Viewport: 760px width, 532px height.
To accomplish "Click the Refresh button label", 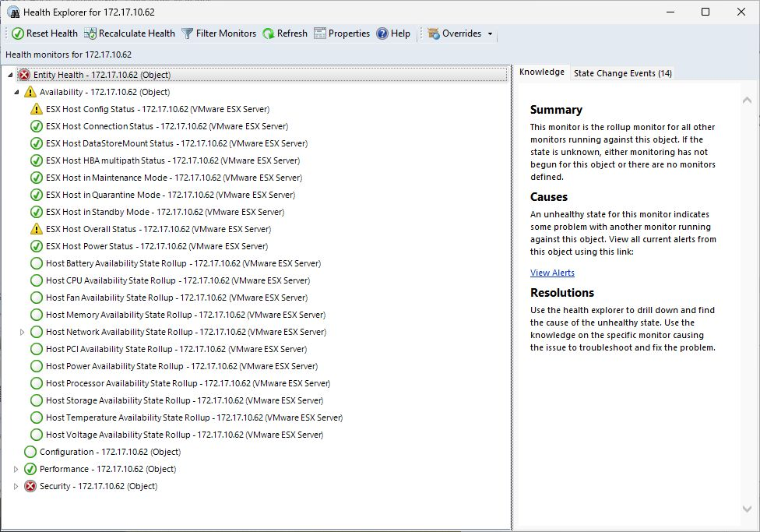I will [292, 33].
